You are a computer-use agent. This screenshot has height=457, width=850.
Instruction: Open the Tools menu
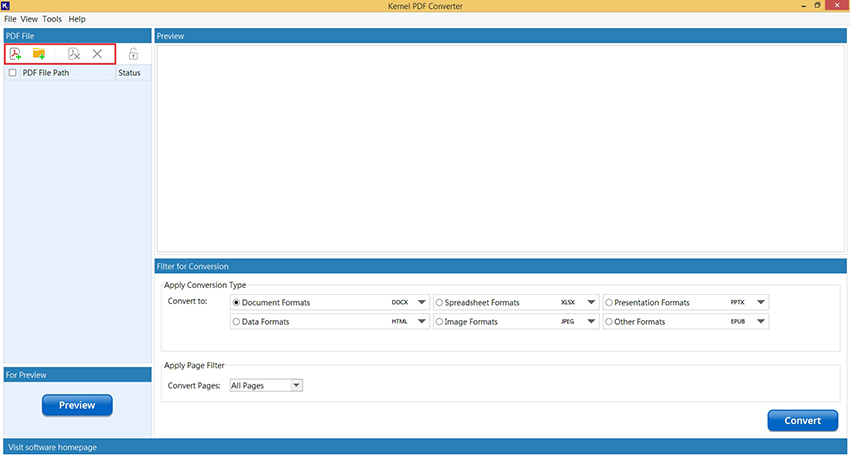(x=52, y=19)
